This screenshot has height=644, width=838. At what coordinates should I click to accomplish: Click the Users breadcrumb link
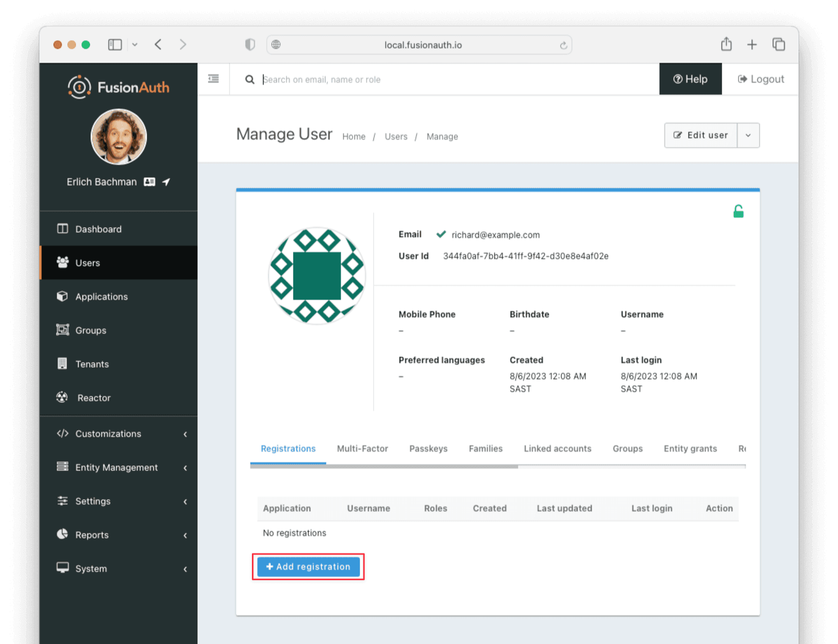(x=395, y=136)
